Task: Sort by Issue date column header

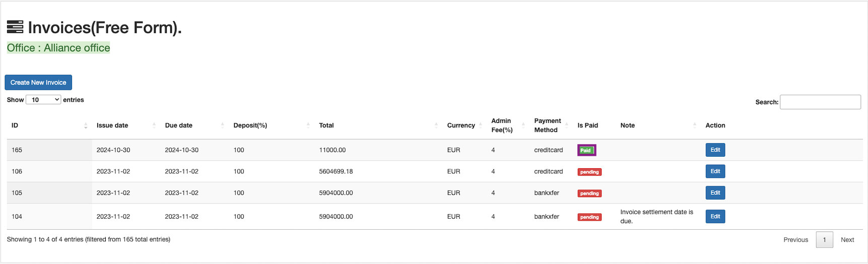Action: coord(112,125)
